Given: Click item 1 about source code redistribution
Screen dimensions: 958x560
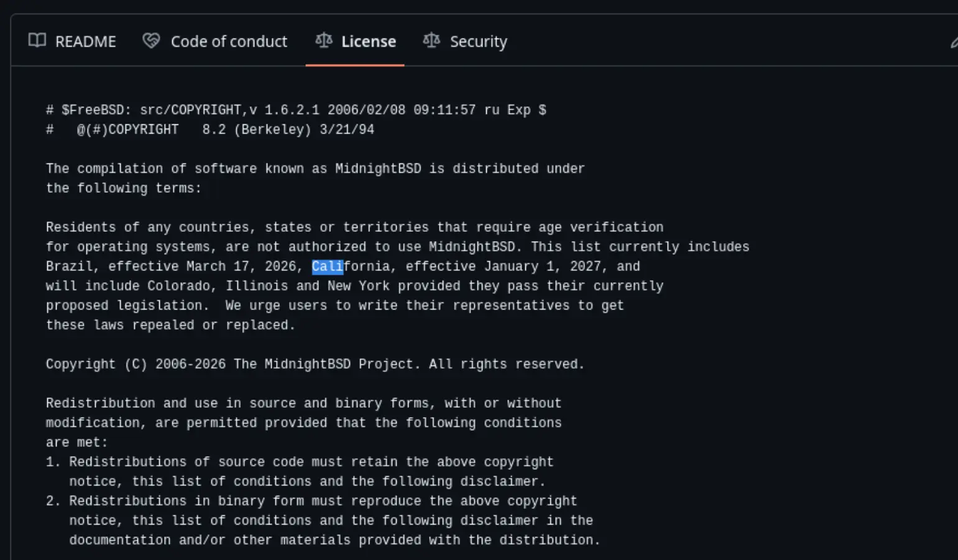Looking at the screenshot, I should click(x=299, y=461).
